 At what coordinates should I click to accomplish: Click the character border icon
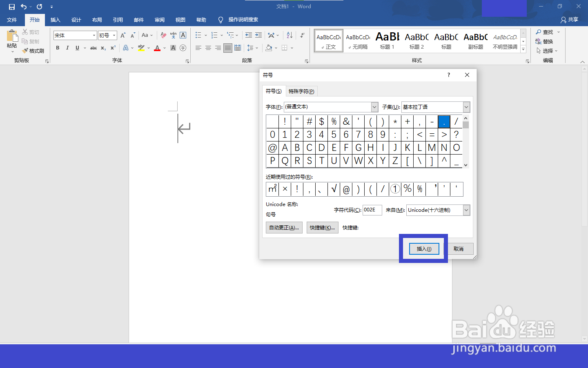pos(183,36)
